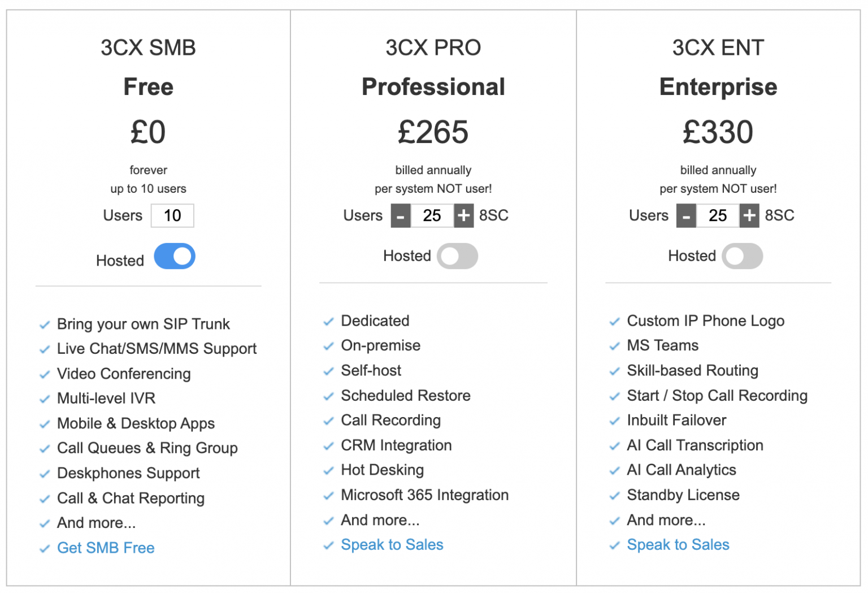Click the Users input field showing 10
868x594 pixels.
[172, 215]
